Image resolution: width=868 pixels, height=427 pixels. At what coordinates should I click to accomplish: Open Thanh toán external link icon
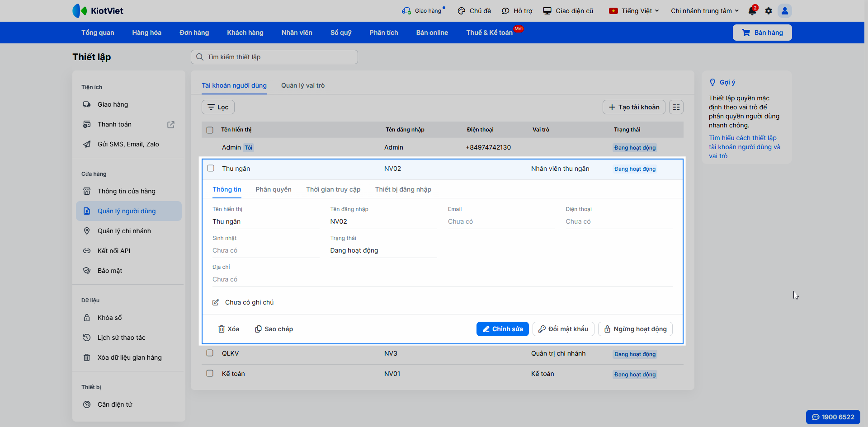(171, 125)
